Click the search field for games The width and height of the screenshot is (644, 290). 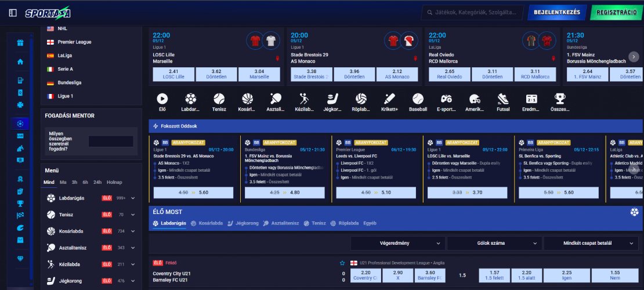click(473, 12)
